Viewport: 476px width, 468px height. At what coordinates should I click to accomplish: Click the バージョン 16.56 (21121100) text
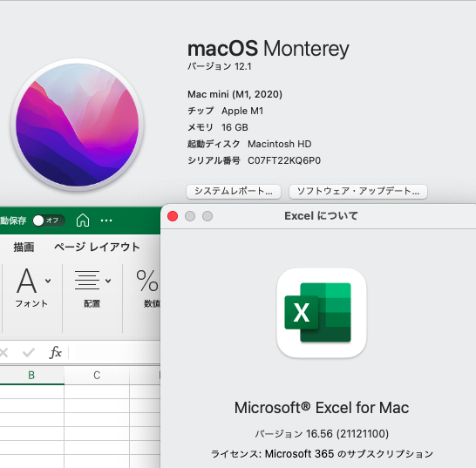coord(322,434)
